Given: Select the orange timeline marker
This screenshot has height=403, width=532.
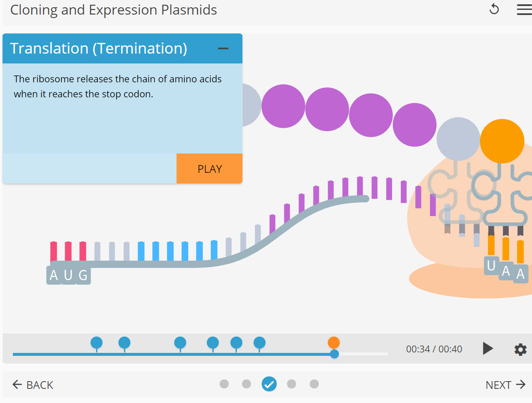Looking at the screenshot, I should [x=333, y=343].
